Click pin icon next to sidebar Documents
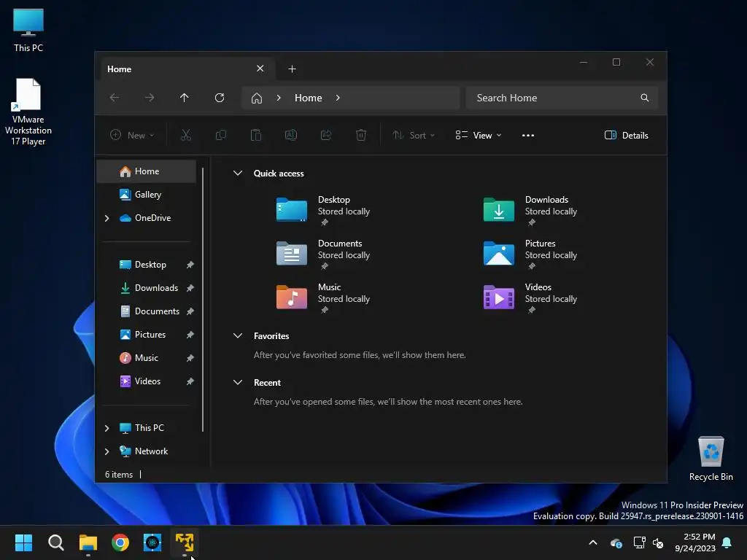 click(190, 311)
